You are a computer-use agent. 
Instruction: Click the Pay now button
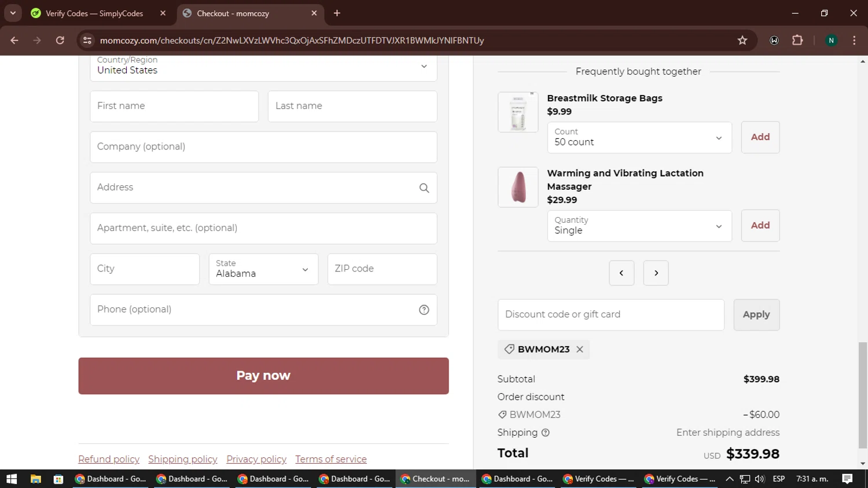click(263, 376)
